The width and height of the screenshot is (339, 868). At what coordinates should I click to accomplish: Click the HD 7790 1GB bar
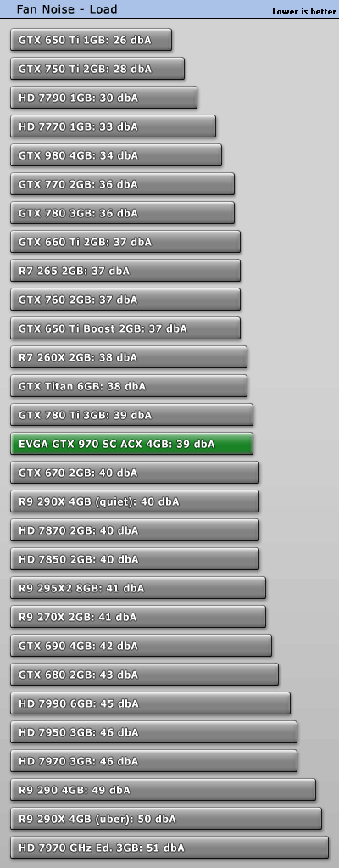pyautogui.click(x=103, y=98)
